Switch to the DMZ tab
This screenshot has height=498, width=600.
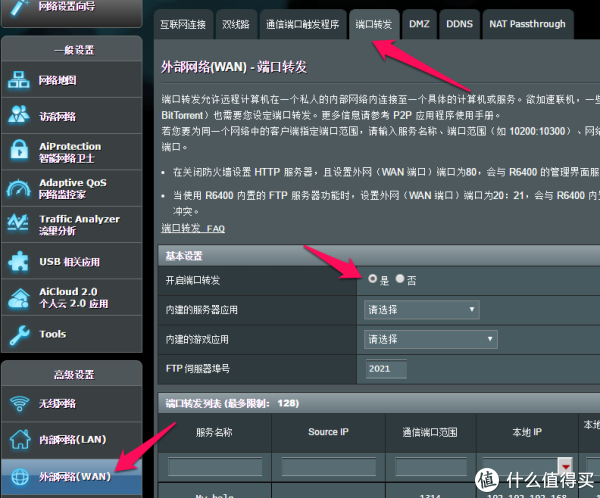pos(419,23)
